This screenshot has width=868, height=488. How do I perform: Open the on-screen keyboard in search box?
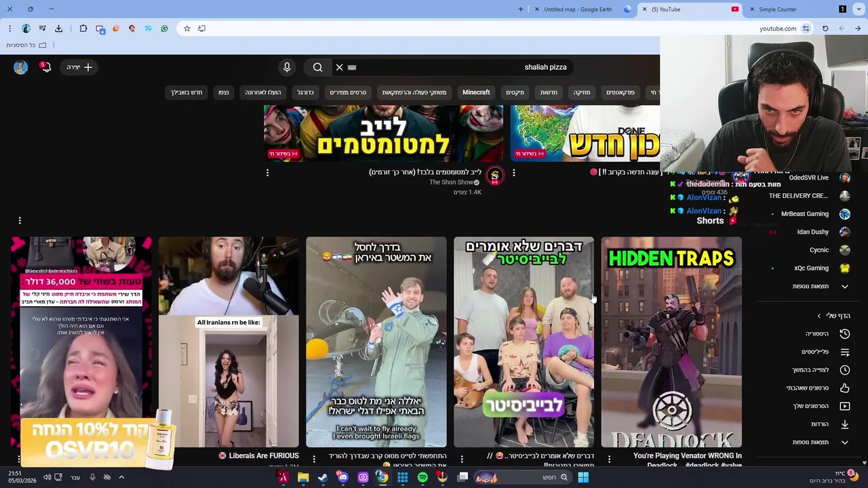352,67
